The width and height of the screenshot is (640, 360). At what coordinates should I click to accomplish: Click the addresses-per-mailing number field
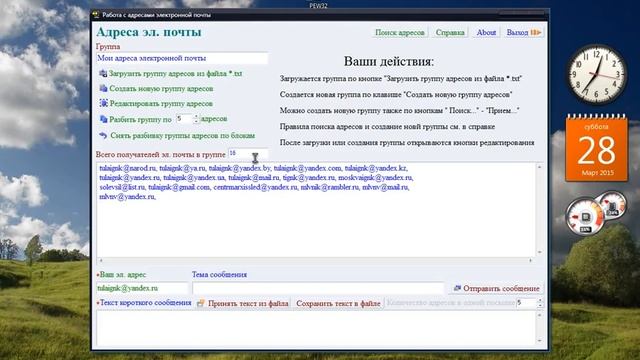(527, 303)
